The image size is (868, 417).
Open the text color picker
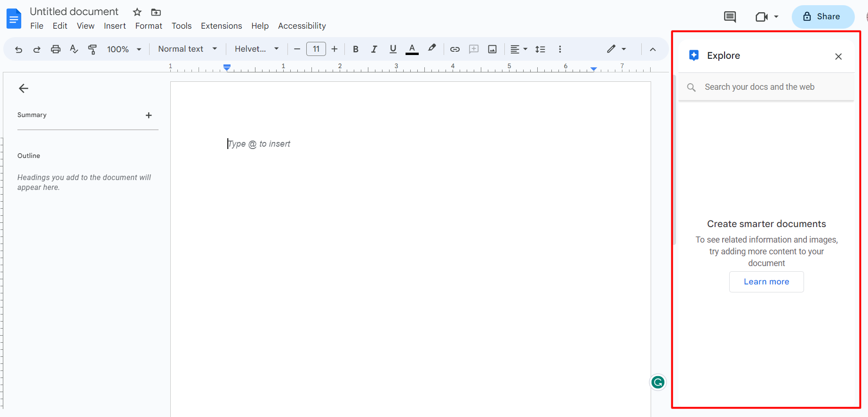pos(412,49)
